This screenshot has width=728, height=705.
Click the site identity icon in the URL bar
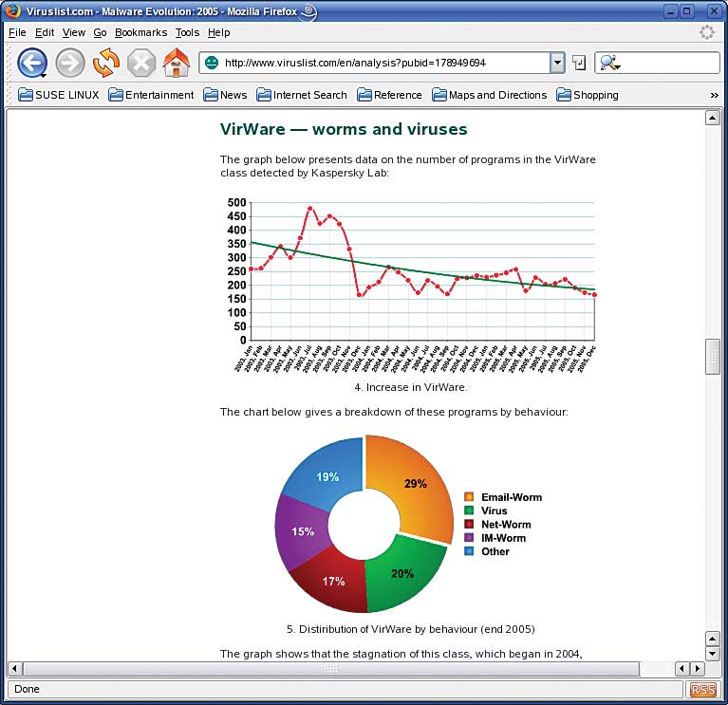click(212, 63)
